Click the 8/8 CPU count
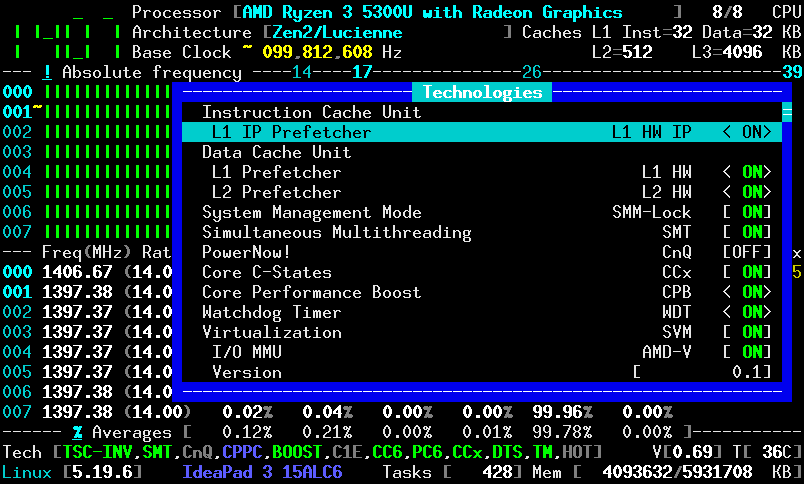Viewport: 804px width, 484px height. (x=727, y=12)
